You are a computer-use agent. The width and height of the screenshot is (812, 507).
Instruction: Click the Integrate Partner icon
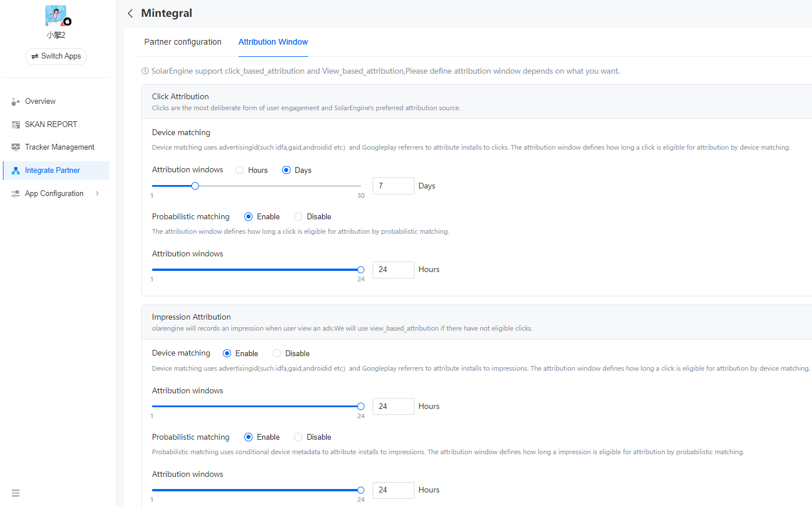pos(16,171)
